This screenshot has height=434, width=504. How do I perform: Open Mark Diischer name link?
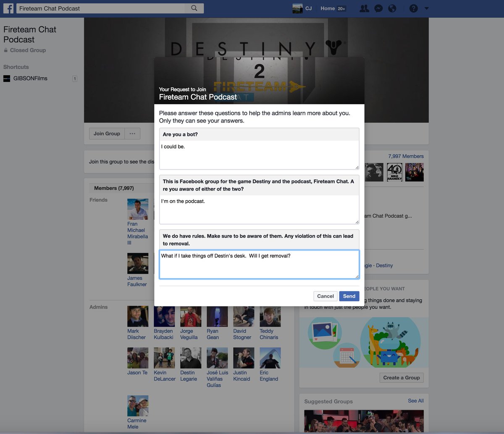click(x=136, y=334)
